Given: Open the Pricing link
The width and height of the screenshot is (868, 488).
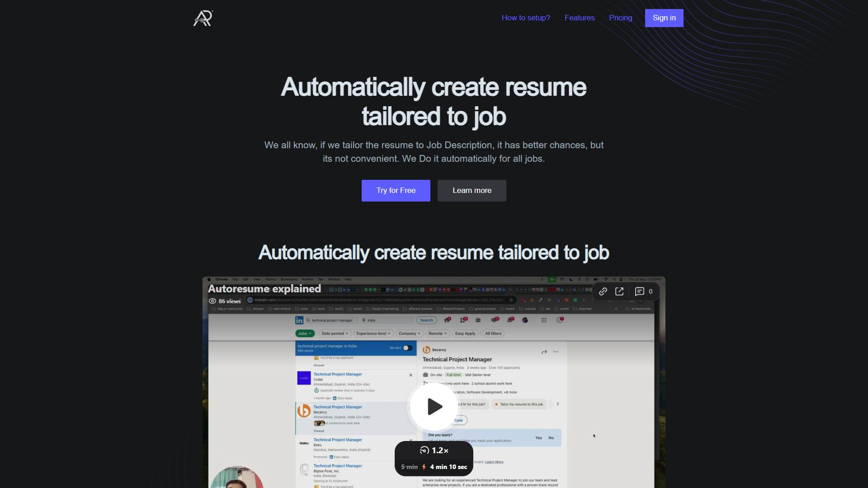Looking at the screenshot, I should (x=620, y=18).
